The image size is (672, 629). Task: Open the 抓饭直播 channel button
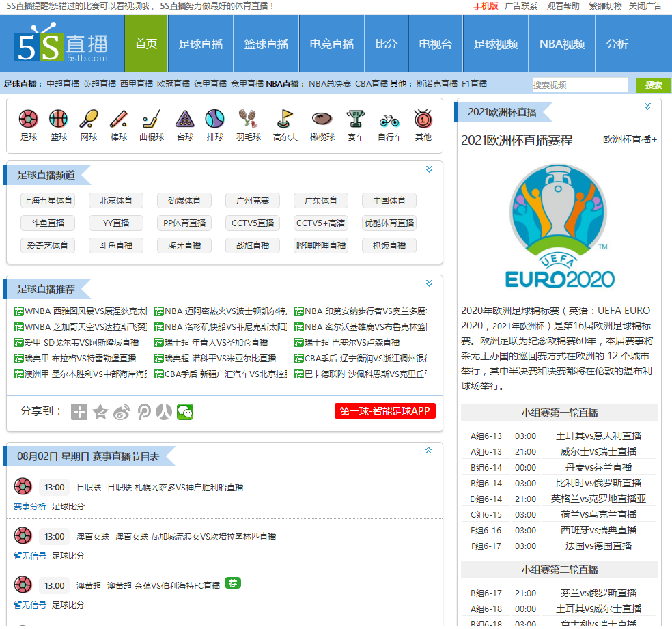[x=389, y=245]
